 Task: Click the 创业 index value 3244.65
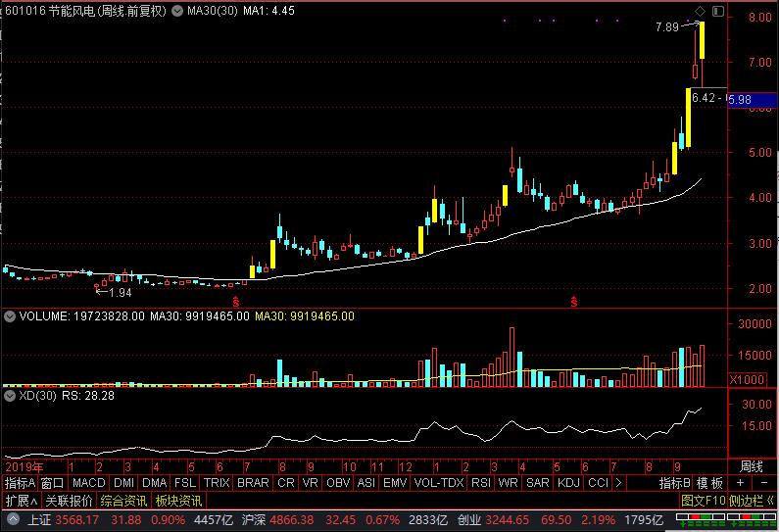click(508, 520)
